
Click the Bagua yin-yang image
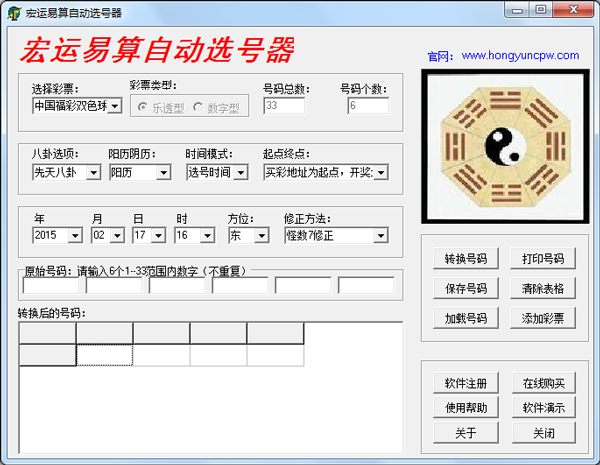click(x=505, y=147)
